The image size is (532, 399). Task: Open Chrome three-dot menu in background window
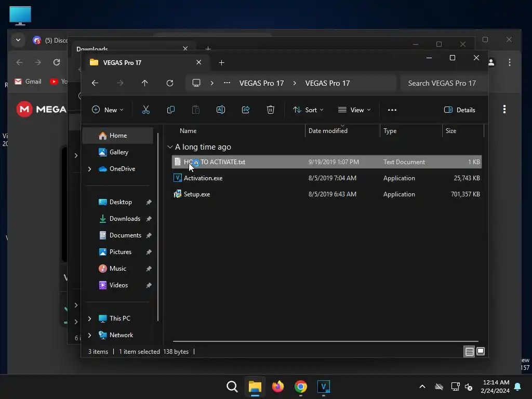[x=510, y=62]
